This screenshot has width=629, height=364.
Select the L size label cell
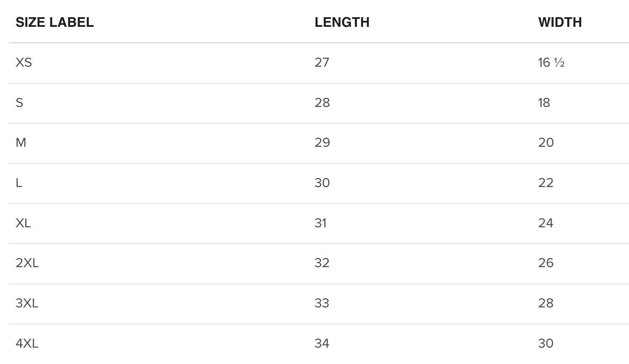coord(19,183)
